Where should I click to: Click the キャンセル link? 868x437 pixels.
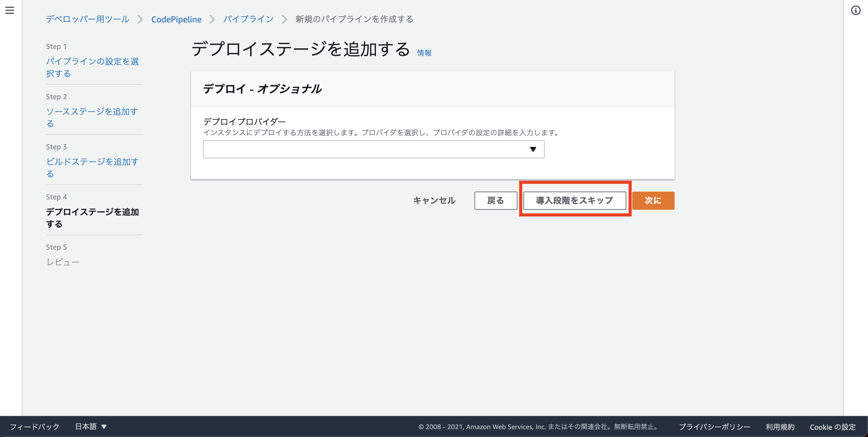(434, 200)
